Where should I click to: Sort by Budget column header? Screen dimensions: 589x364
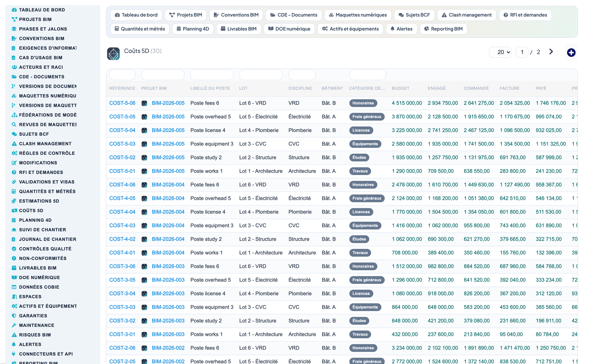(x=400, y=88)
